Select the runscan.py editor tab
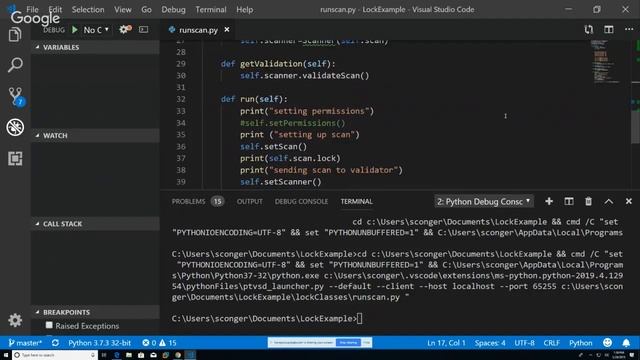This screenshot has height=360, width=640. tap(198, 30)
